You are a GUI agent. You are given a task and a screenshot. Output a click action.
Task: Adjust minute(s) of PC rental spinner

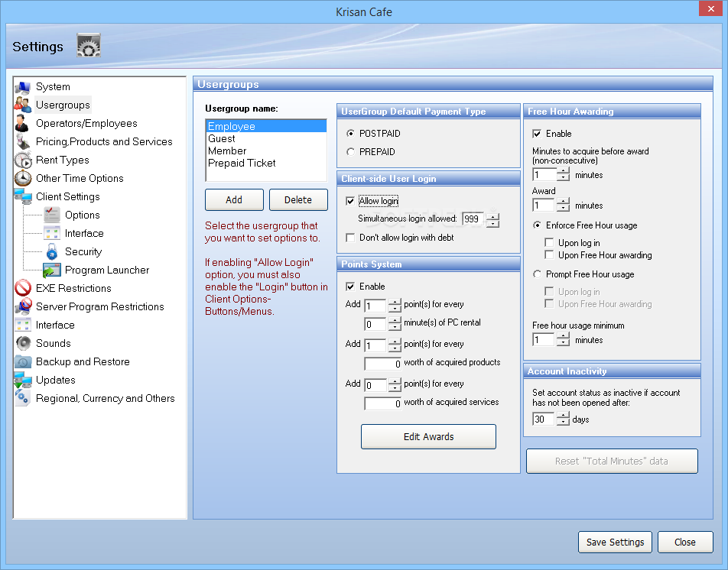395,323
